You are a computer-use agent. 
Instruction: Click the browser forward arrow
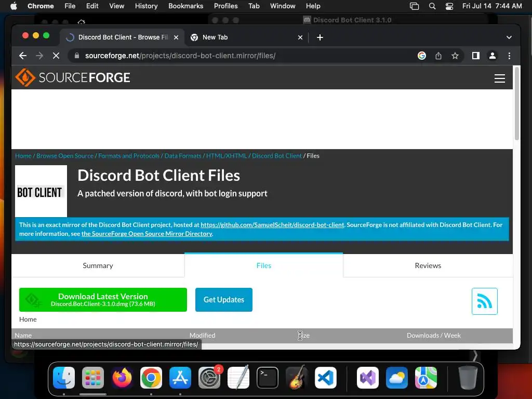(39, 56)
